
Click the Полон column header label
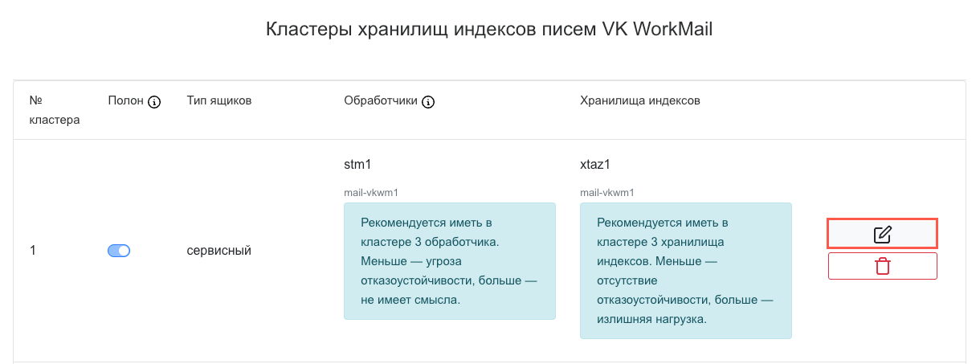pyautogui.click(x=125, y=101)
